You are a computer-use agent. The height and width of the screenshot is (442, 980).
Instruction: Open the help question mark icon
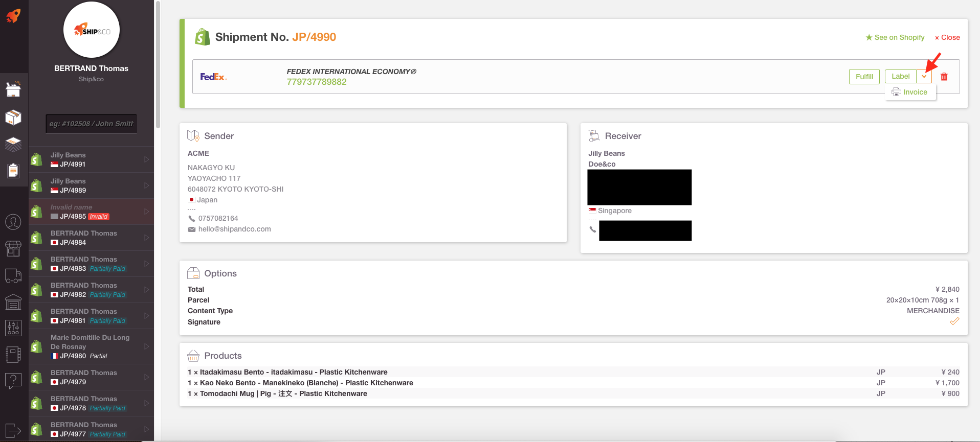click(13, 381)
